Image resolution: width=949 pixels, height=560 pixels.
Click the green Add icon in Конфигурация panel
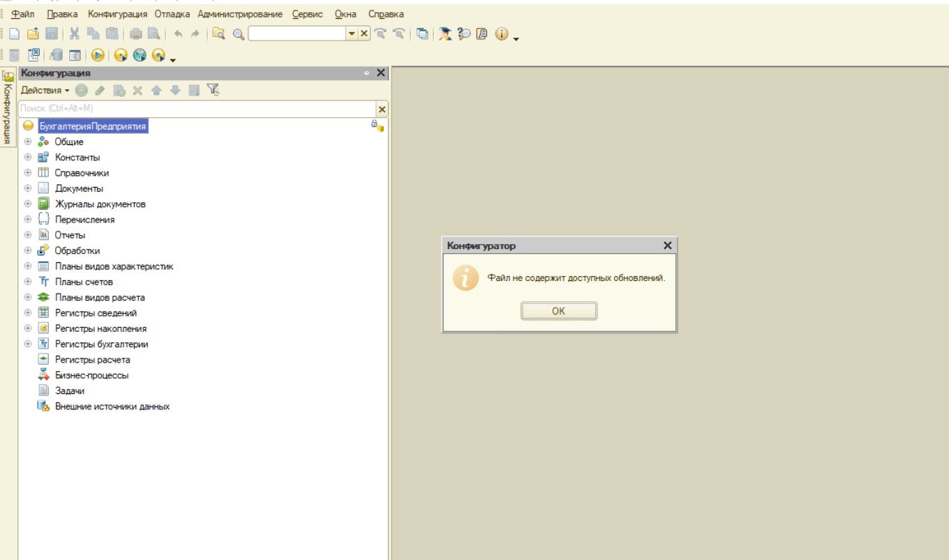coord(82,90)
